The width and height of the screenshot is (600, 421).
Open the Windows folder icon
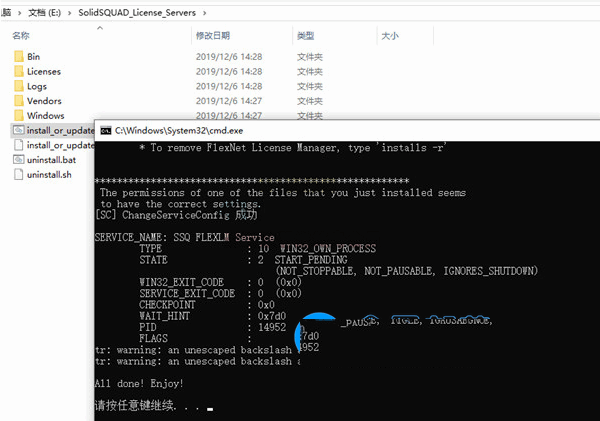point(19,116)
